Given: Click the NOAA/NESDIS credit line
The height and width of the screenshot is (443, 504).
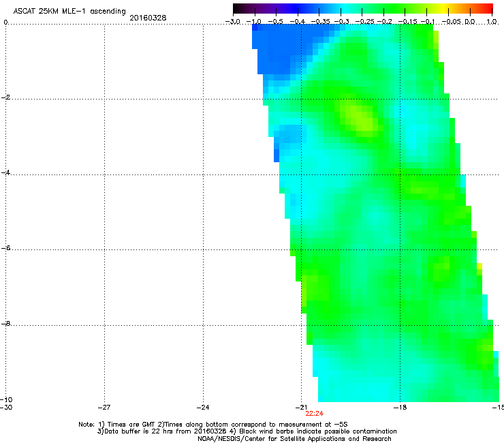Looking at the screenshot, I should [294, 439].
